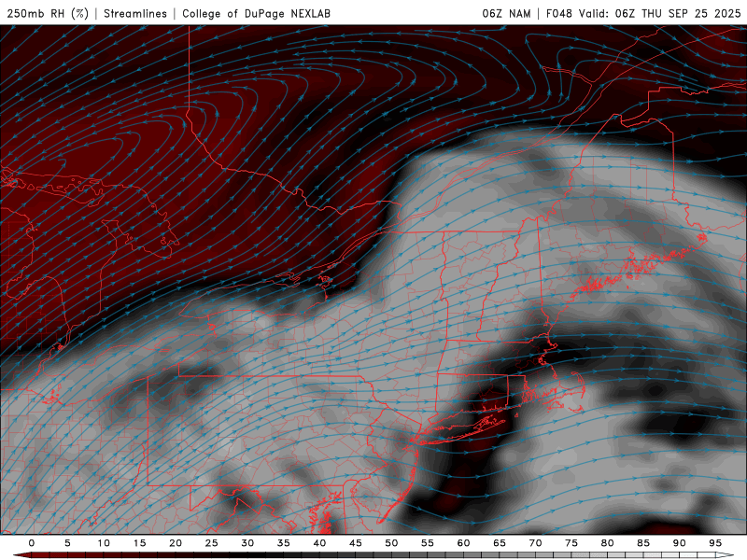Image resolution: width=747 pixels, height=560 pixels.
Task: Select the "95" value on the RH scale
Action: 715,543
